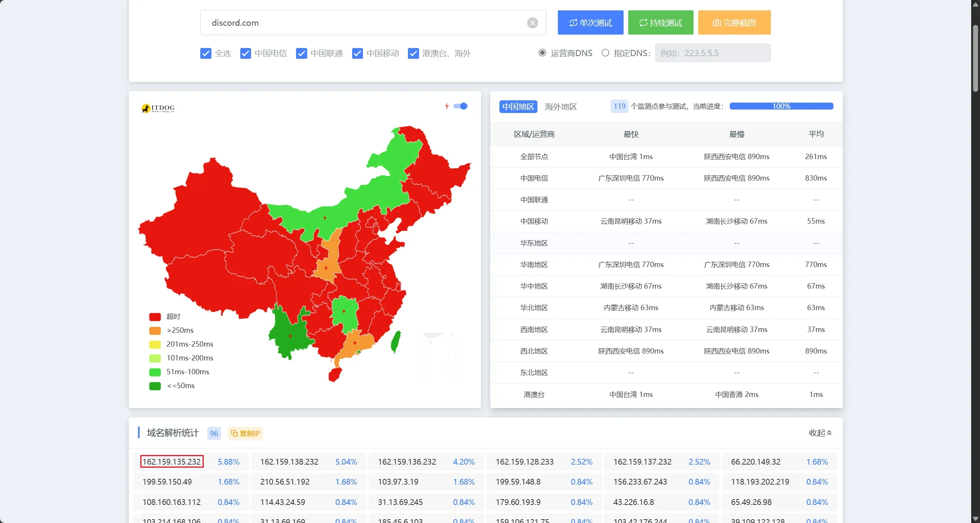The image size is (980, 523).
Task: Uncheck the 全选 checkbox
Action: [206, 53]
